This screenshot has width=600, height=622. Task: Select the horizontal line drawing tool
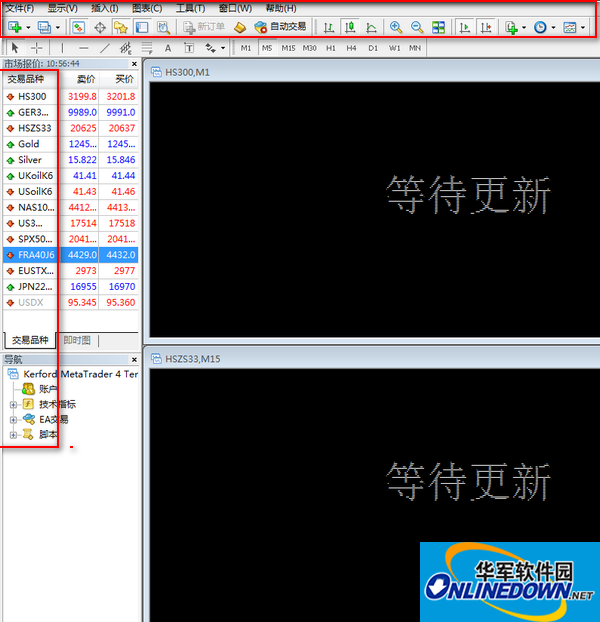tap(83, 48)
